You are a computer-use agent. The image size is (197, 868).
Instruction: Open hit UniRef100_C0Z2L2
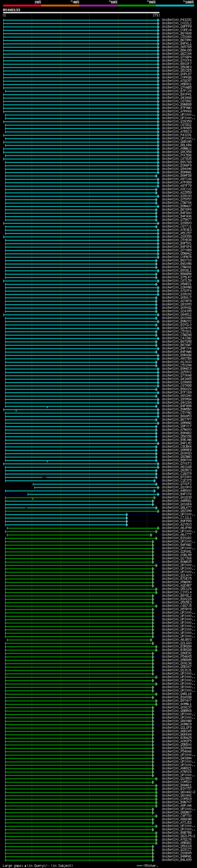pyautogui.click(x=177, y=23)
